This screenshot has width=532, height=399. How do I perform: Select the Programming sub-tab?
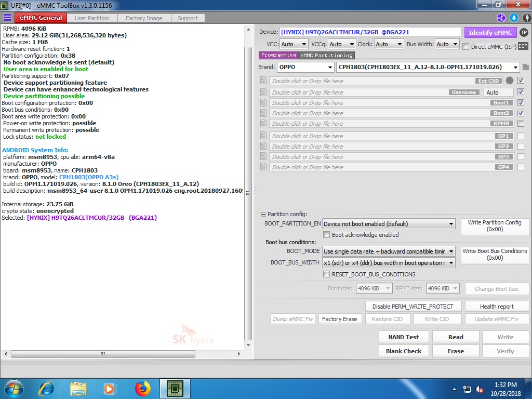coord(278,55)
